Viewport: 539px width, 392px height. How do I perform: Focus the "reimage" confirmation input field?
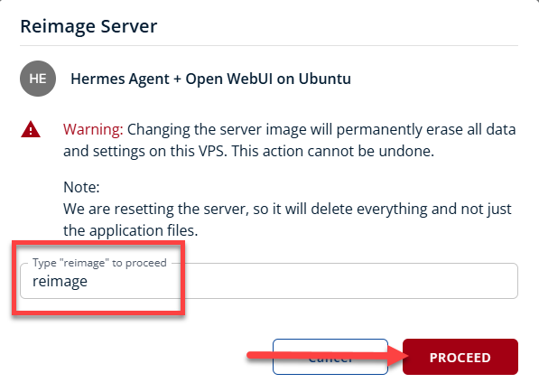pyautogui.click(x=269, y=281)
